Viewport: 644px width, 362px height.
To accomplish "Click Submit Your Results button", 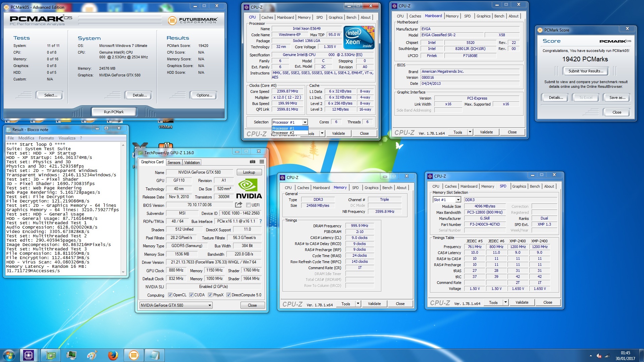I will (586, 71).
